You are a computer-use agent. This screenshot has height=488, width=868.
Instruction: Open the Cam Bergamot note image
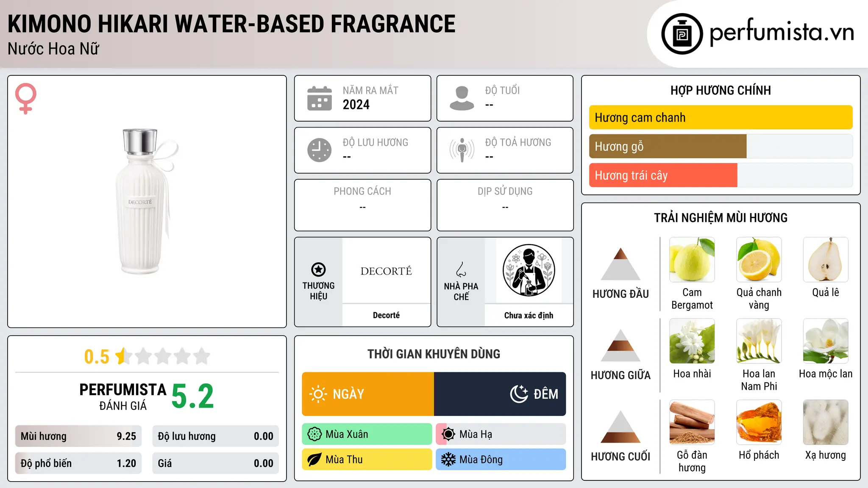tap(692, 260)
